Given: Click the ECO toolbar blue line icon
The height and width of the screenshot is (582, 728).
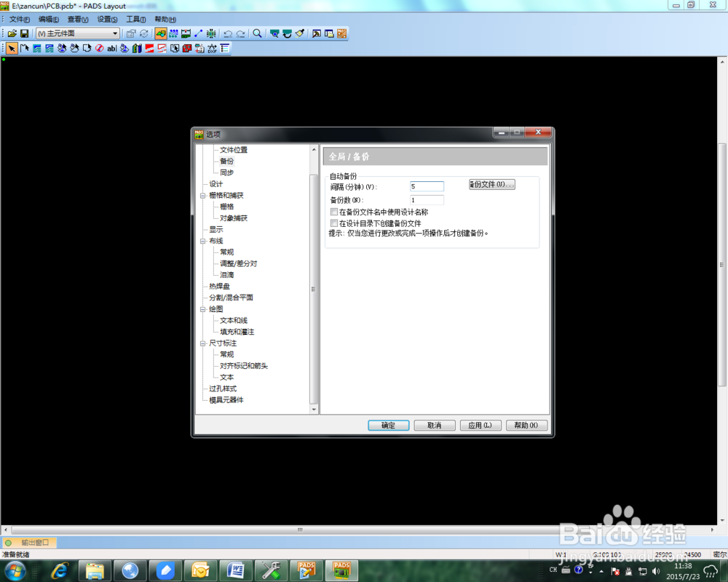Looking at the screenshot, I should point(199,33).
